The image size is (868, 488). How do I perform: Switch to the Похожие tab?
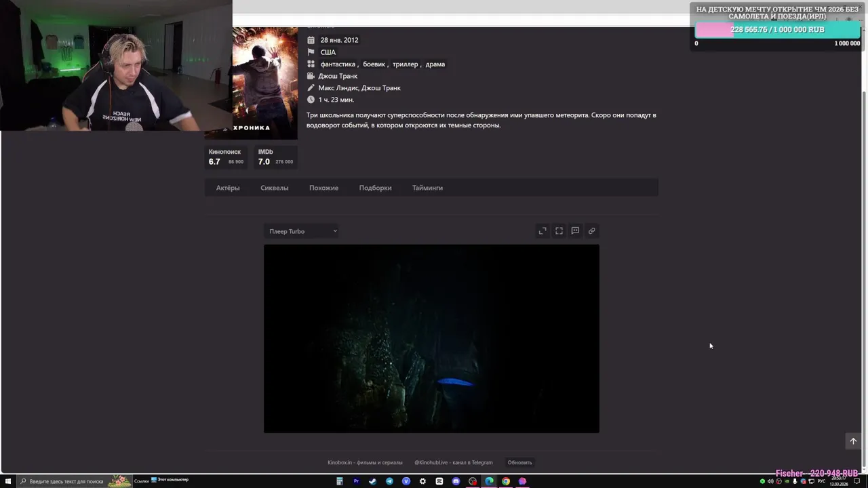pos(323,188)
